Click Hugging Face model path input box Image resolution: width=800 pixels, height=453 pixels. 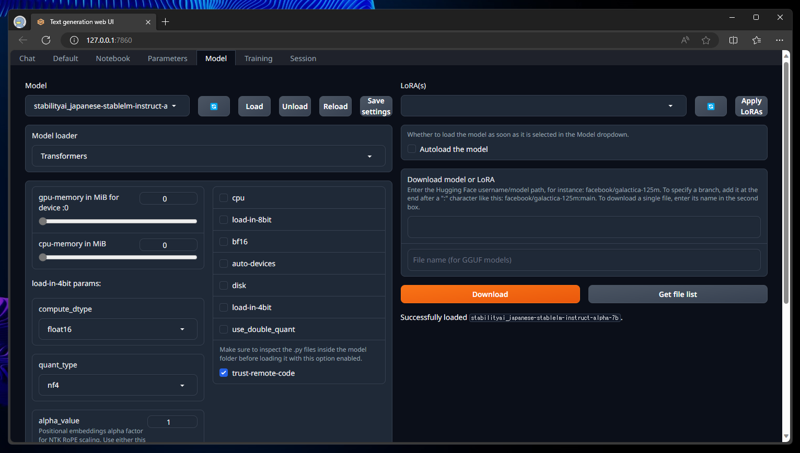tap(584, 226)
